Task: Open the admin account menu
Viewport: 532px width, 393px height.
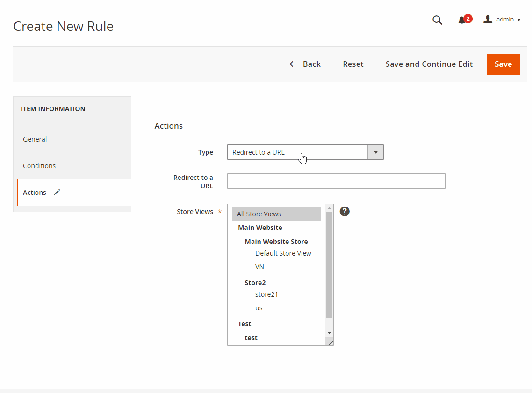Action: [x=502, y=20]
